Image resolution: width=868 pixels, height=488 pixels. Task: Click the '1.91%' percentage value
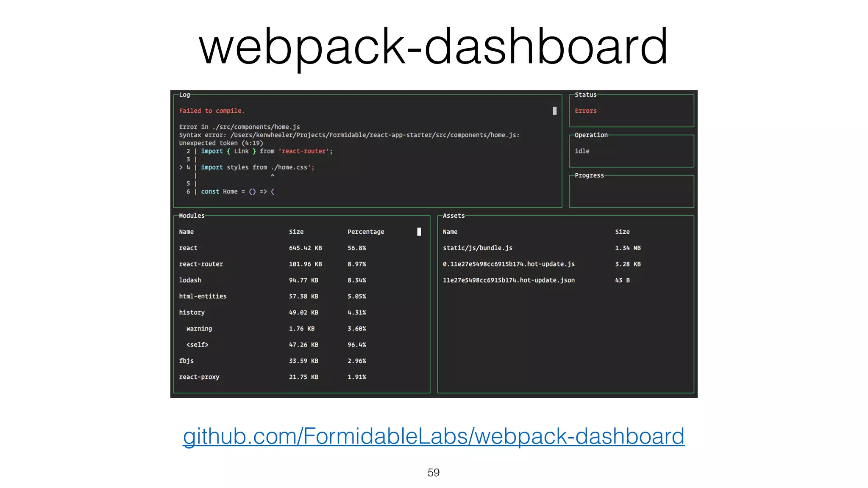point(357,377)
